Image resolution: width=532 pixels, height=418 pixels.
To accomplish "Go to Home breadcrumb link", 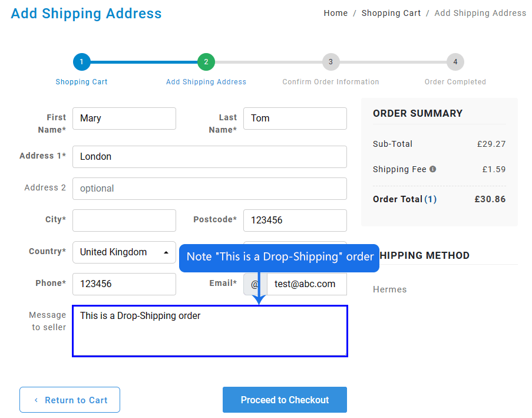I will [x=335, y=13].
